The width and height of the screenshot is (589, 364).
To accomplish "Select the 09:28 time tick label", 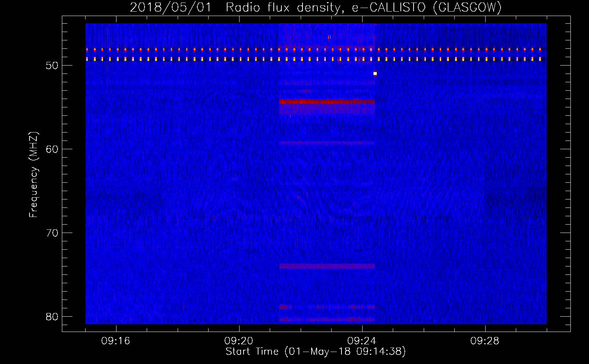I will pos(485,341).
